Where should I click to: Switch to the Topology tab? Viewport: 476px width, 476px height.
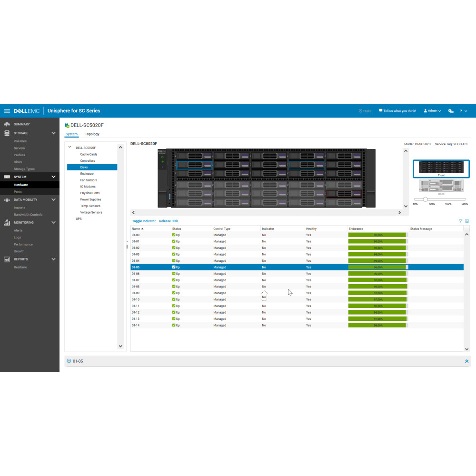(x=92, y=134)
